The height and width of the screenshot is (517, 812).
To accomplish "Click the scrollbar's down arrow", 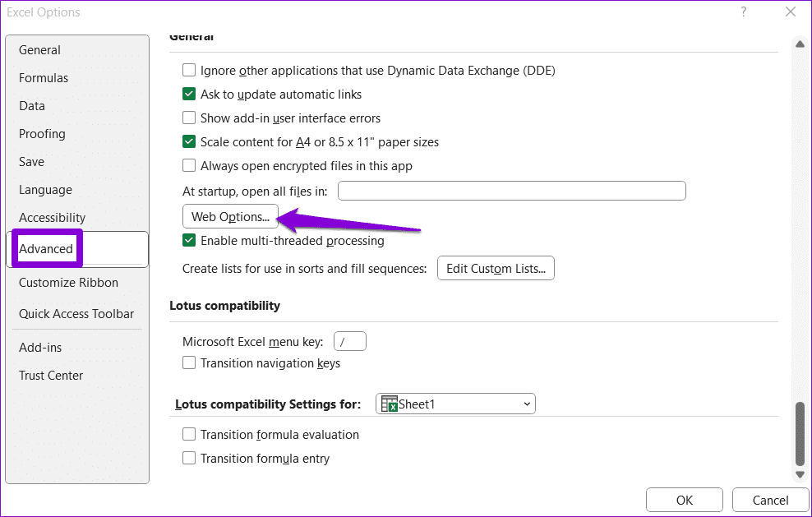I will coord(799,474).
